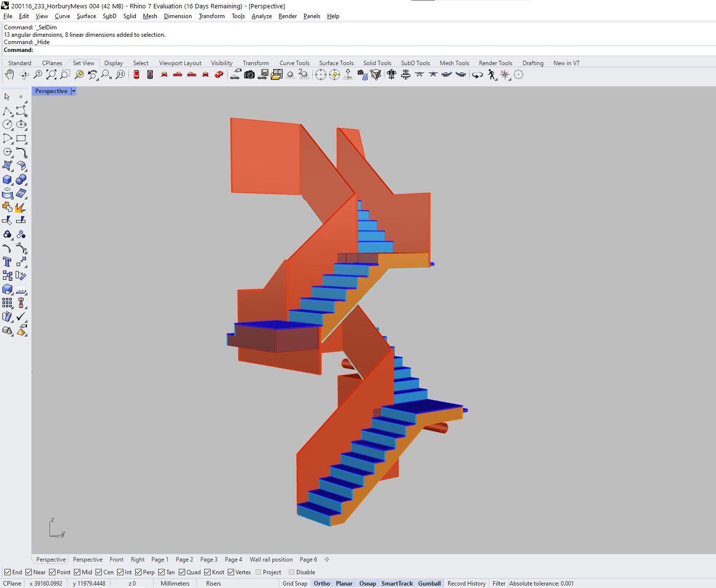
Task: Click Record History in the status bar
Action: click(x=466, y=583)
